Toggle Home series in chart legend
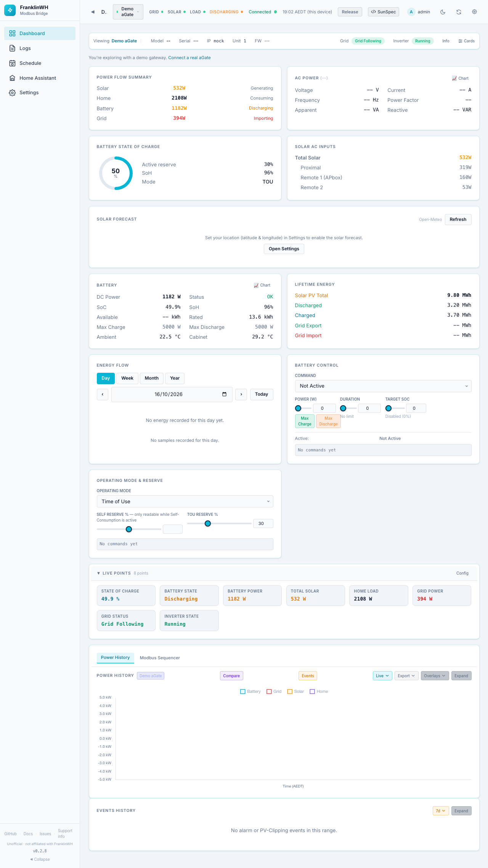The width and height of the screenshot is (488, 868). [319, 691]
